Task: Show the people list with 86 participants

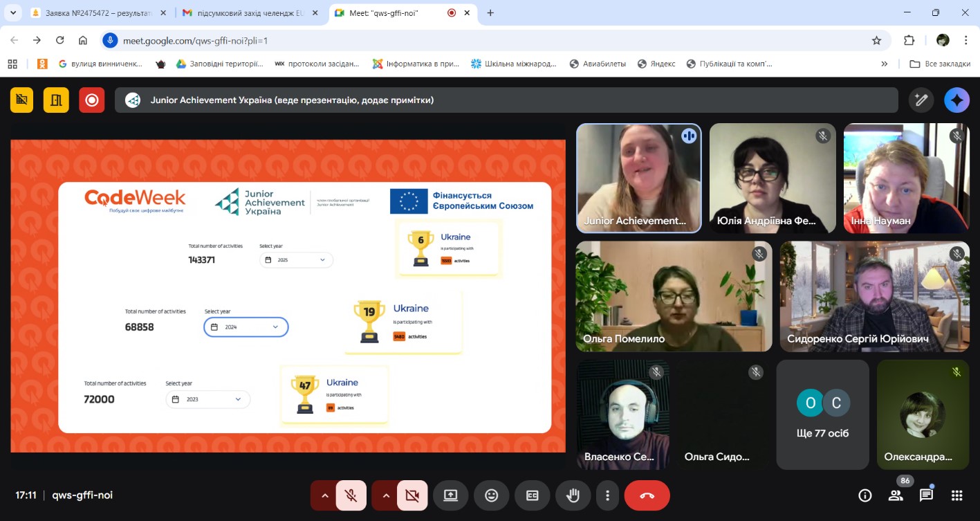Action: click(x=896, y=495)
